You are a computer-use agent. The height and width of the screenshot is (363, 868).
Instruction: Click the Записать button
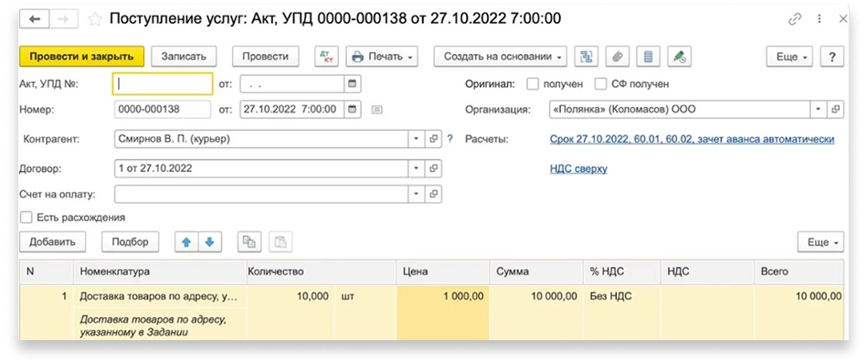[184, 57]
